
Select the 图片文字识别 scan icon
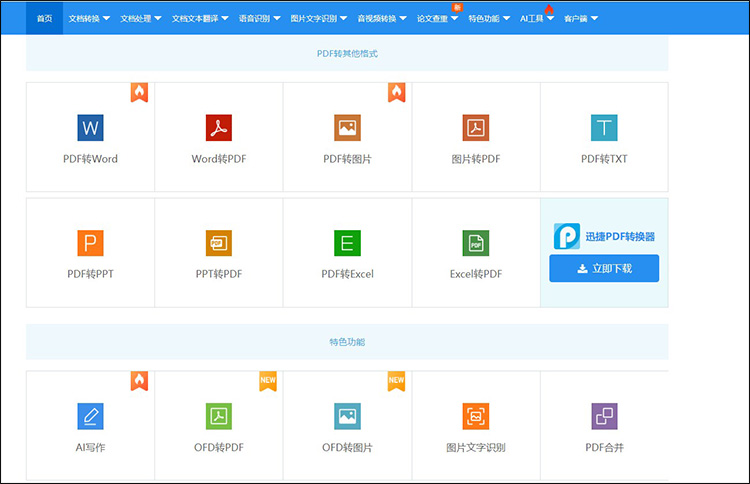[x=476, y=416]
